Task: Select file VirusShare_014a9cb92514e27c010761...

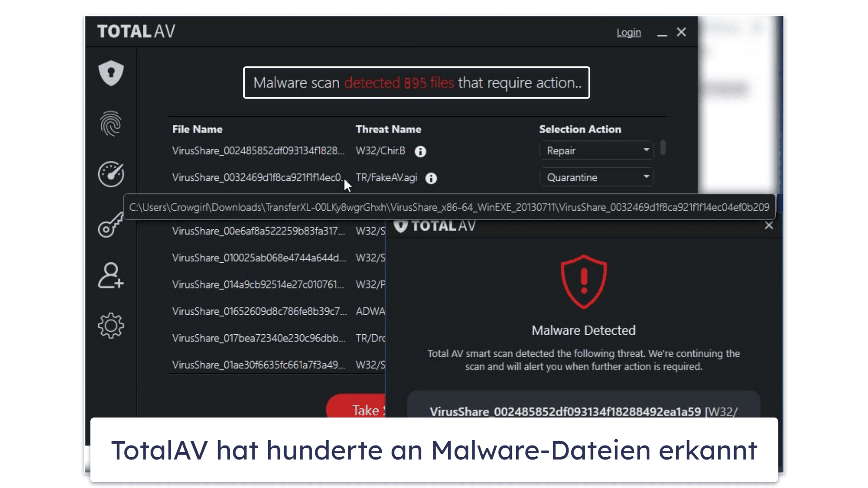Action: pos(258,284)
